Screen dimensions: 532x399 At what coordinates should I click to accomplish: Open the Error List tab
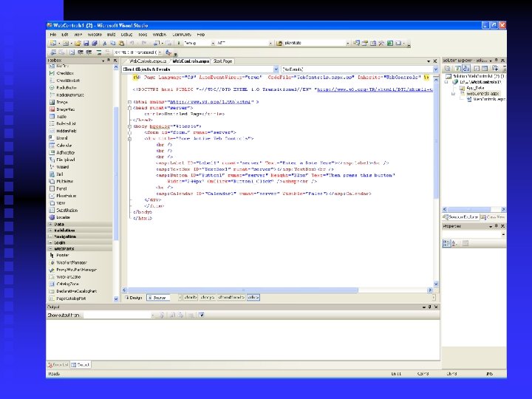point(58,365)
